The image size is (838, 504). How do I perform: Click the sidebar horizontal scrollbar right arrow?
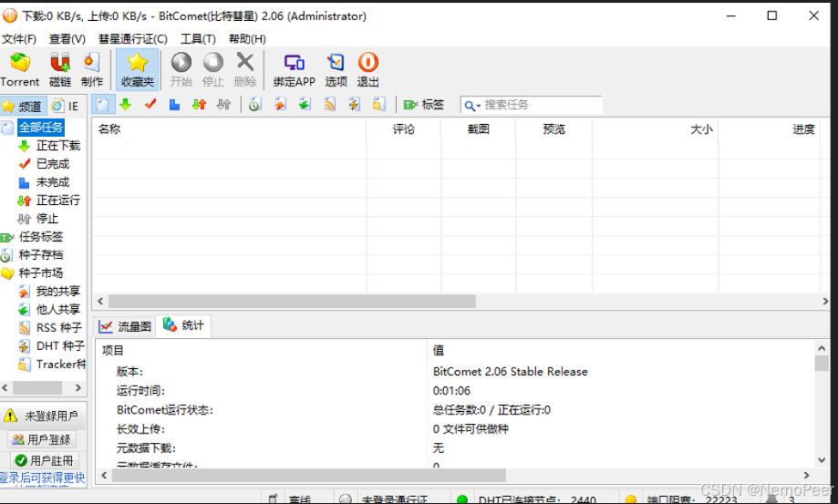click(78, 387)
